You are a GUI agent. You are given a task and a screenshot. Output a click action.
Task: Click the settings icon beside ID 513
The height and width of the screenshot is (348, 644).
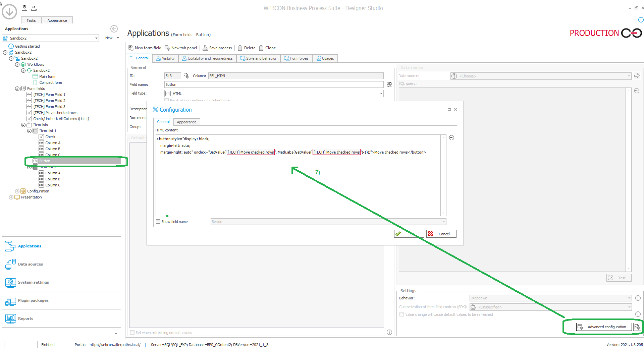(x=186, y=76)
